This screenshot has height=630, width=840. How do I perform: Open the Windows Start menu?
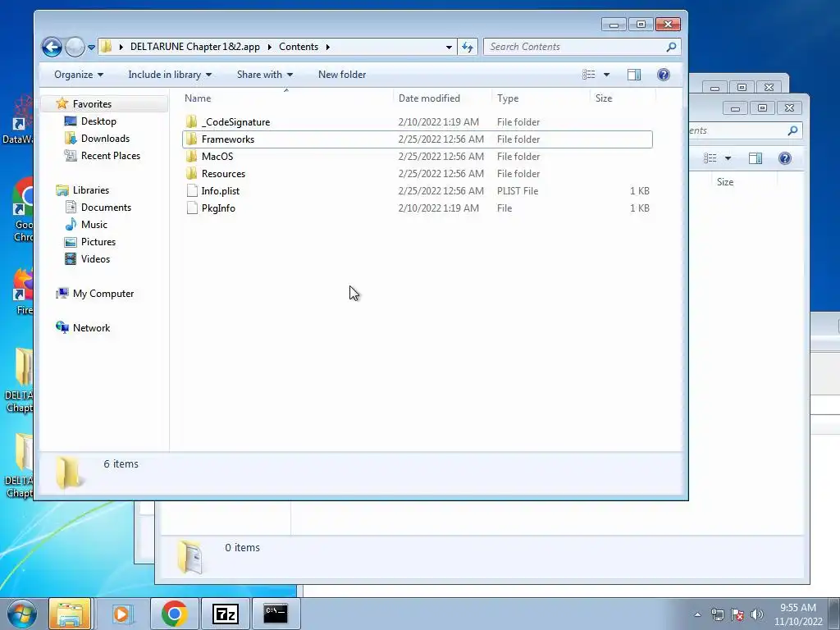click(21, 614)
